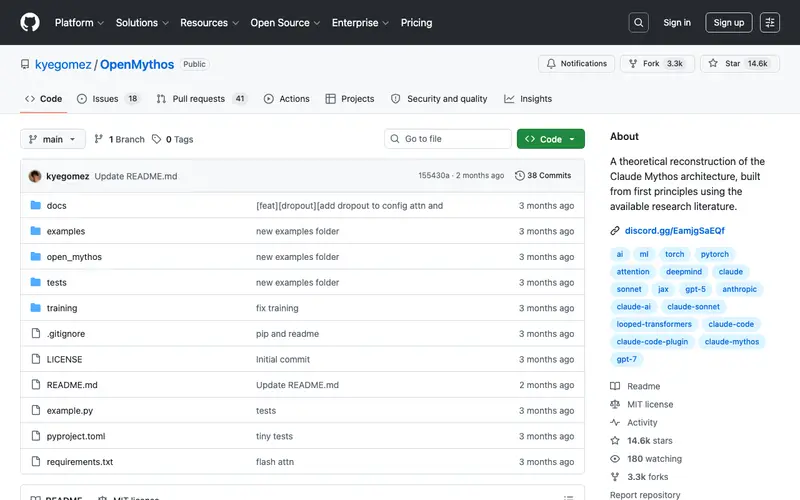
Task: Open the examples folder icon
Action: [x=35, y=231]
